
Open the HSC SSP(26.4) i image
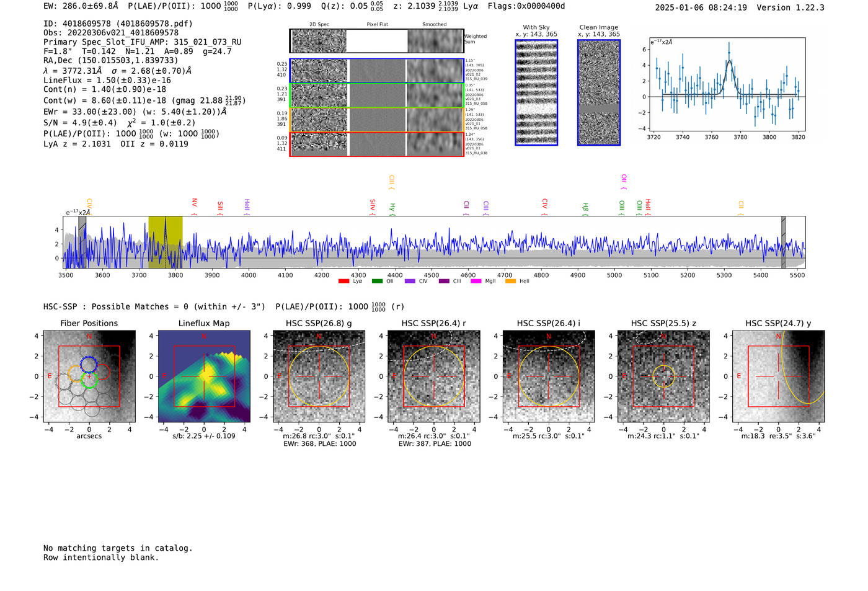[549, 376]
